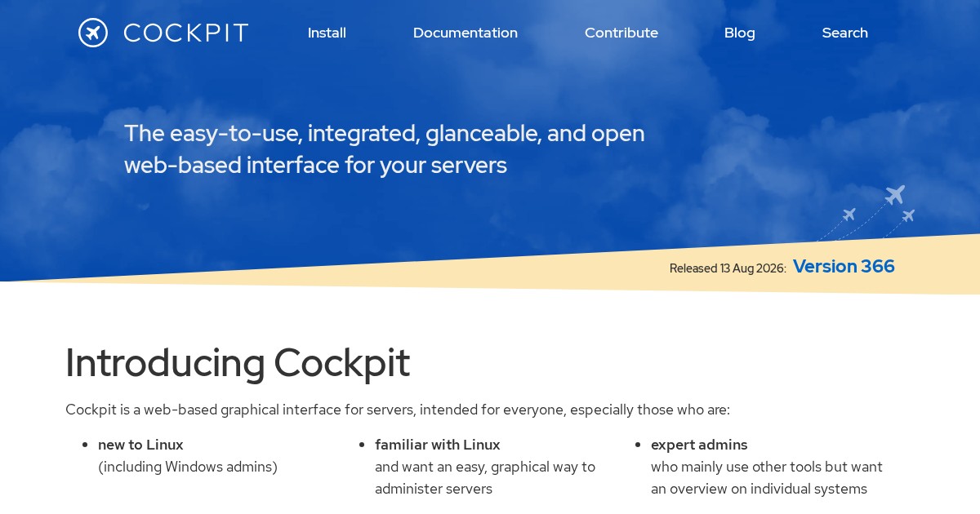
Task: Click 'Cockpit is a web-based graphical interface' sentence
Action: (x=398, y=410)
